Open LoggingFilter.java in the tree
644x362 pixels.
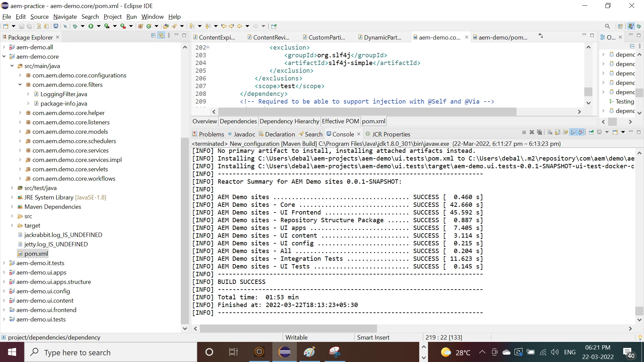64,94
